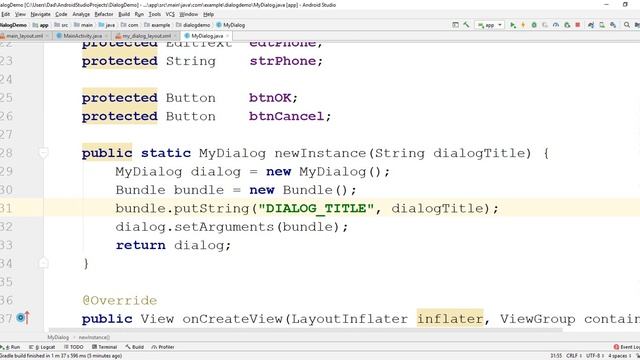
Task: Open the VCS menu
Action: pyautogui.click(x=170, y=14)
